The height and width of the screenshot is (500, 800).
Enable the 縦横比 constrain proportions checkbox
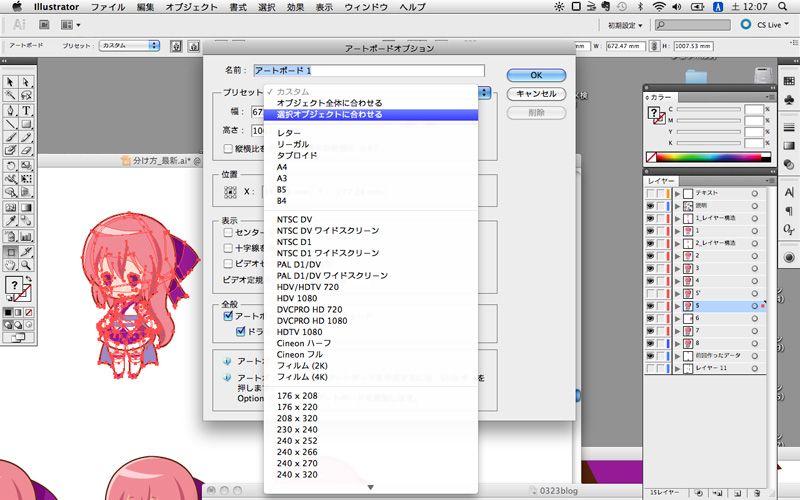tap(228, 148)
